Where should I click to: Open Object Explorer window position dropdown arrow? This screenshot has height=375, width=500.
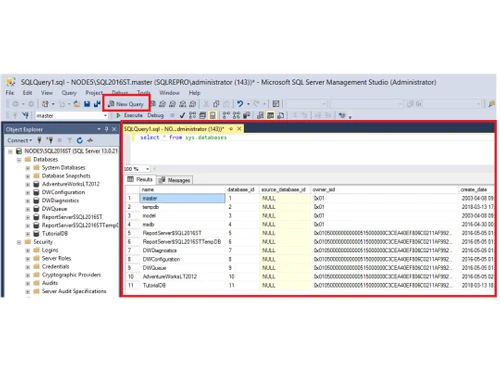coord(99,129)
